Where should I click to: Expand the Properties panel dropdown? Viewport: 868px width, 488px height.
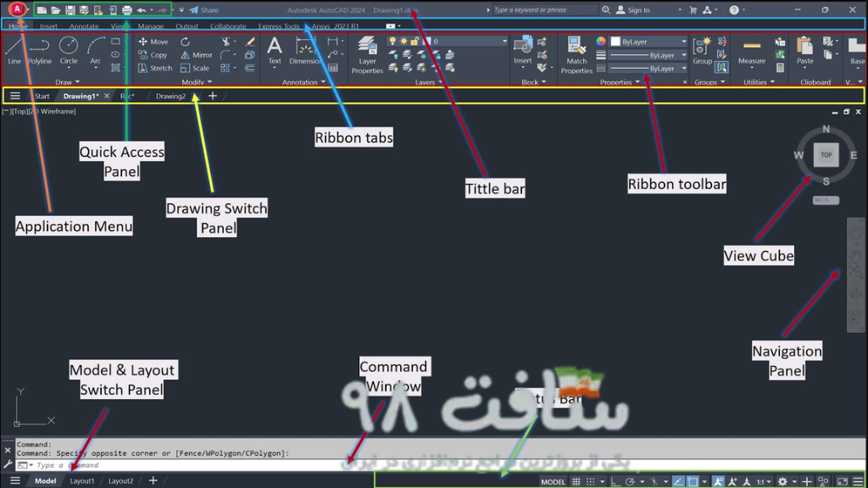620,82
